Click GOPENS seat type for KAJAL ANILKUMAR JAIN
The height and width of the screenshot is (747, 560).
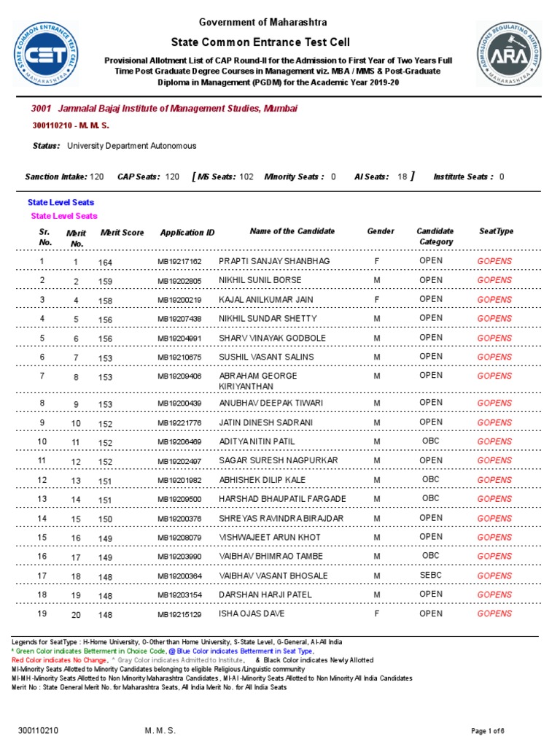coord(494,300)
